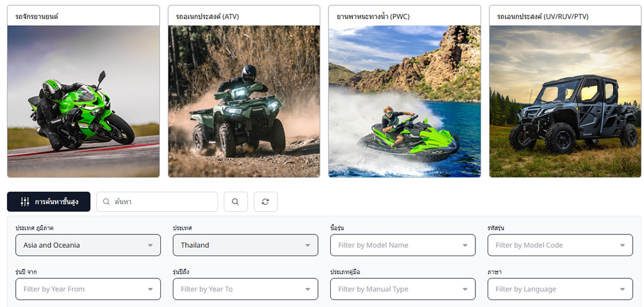
Task: Open the Thailand country dropdown
Action: point(245,245)
